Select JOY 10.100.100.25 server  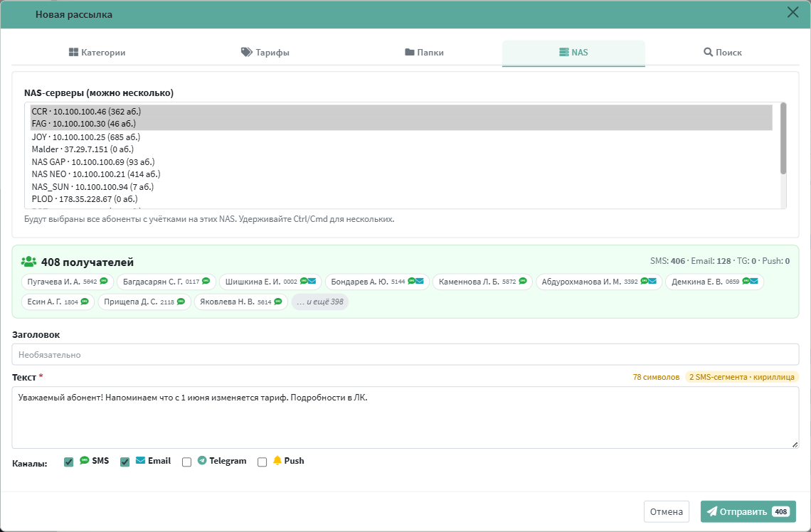pos(401,137)
